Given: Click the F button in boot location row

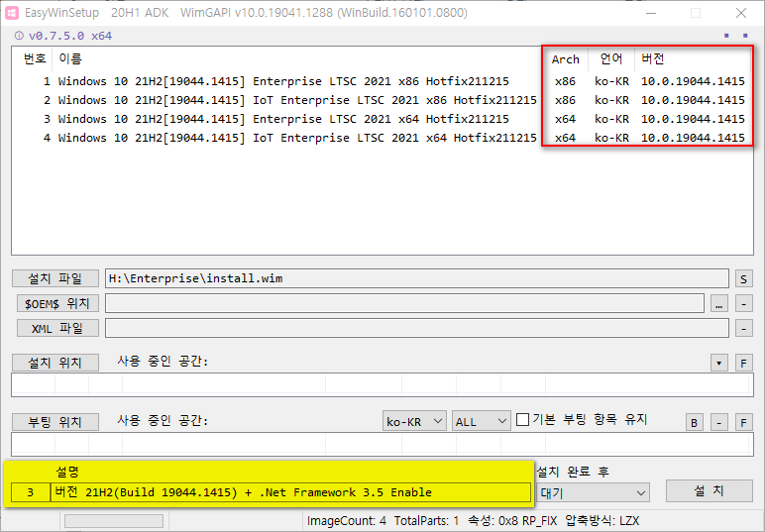Looking at the screenshot, I should pos(743,422).
